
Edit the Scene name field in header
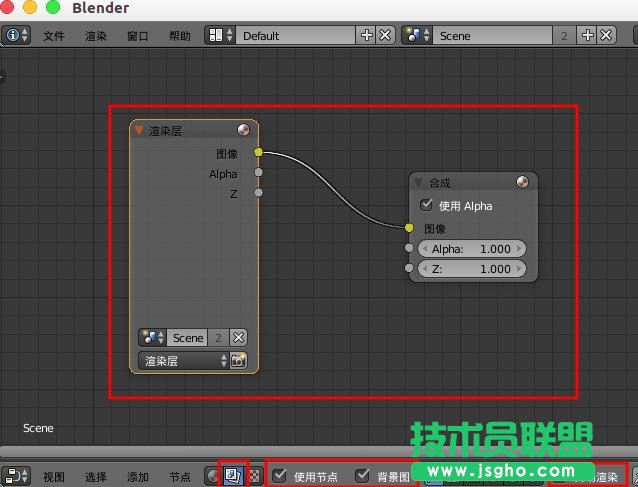pyautogui.click(x=492, y=36)
